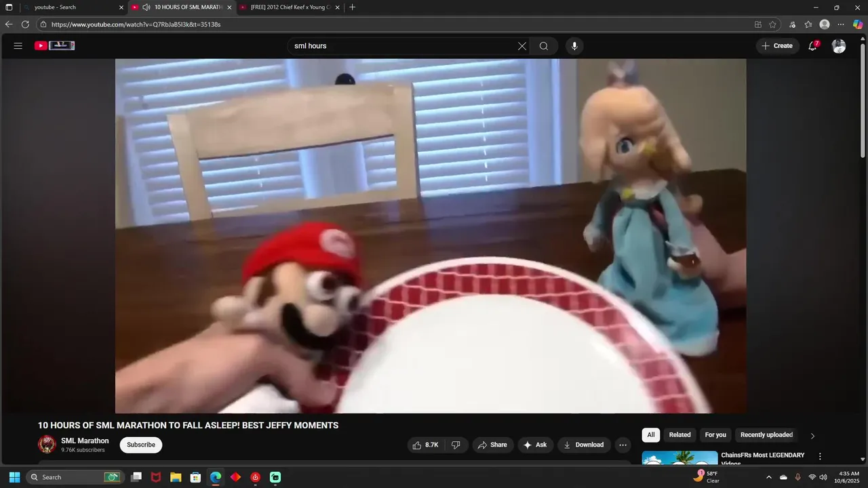
Task: Clear the search box with the X
Action: 522,46
